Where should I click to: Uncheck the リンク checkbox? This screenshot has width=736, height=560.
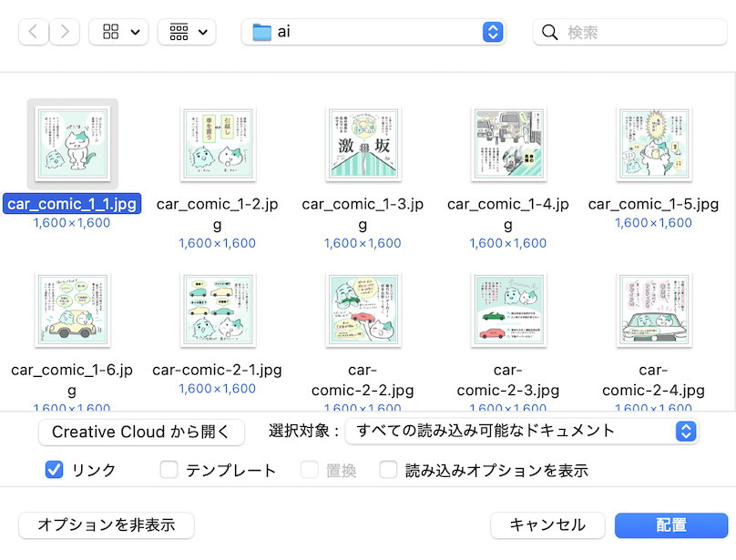(54, 470)
